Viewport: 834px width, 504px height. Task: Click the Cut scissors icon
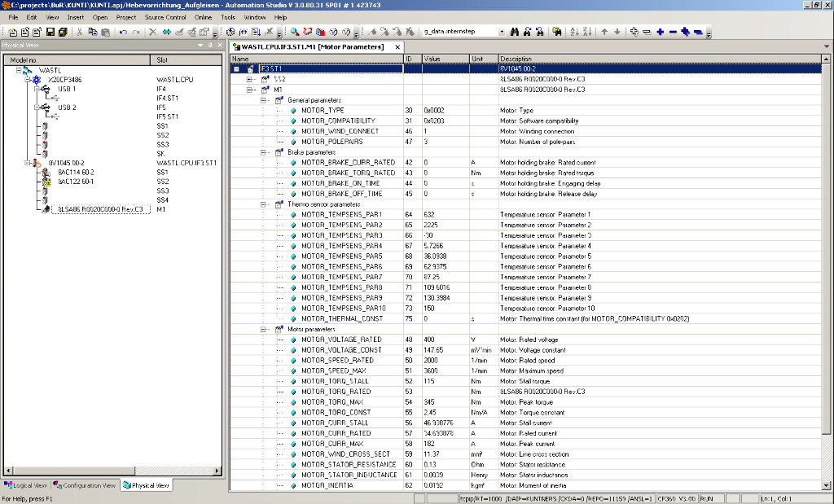pyautogui.click(x=80, y=32)
